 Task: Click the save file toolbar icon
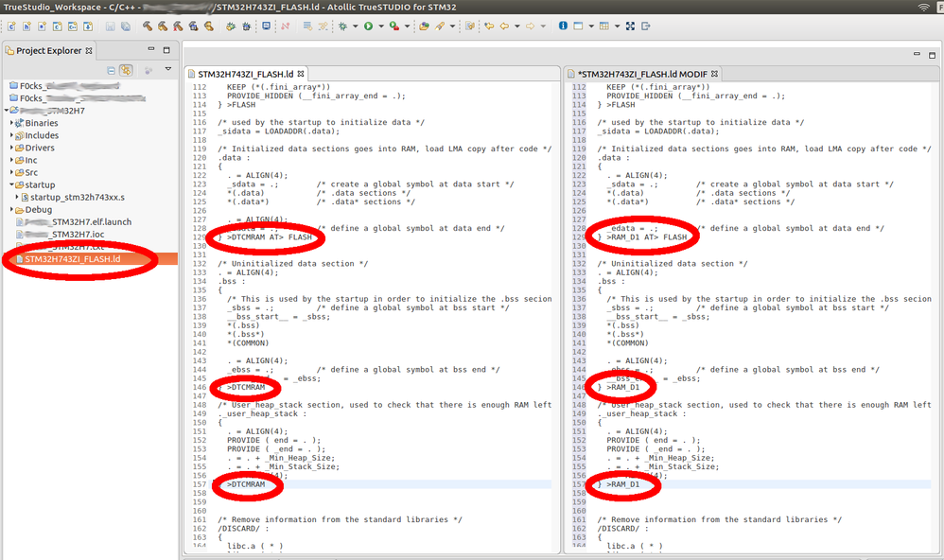pyautogui.click(x=110, y=26)
